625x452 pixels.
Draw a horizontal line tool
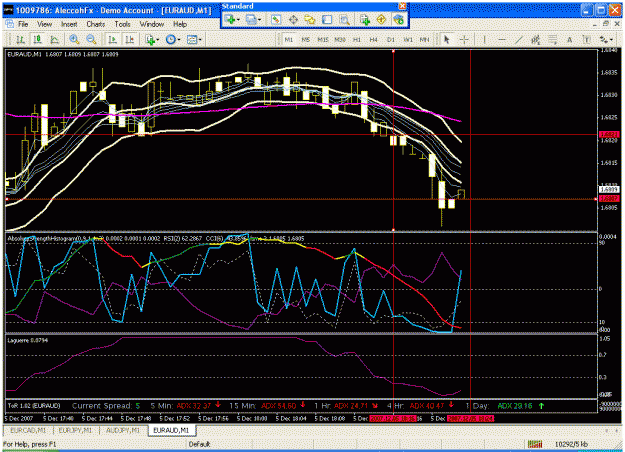pyautogui.click(x=502, y=39)
